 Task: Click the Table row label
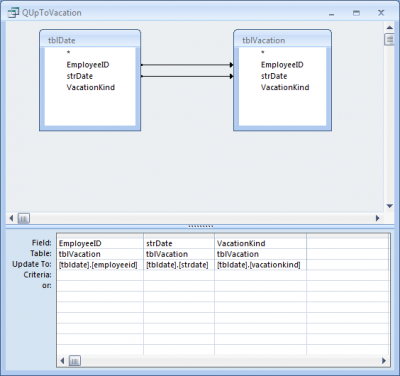[x=41, y=253]
